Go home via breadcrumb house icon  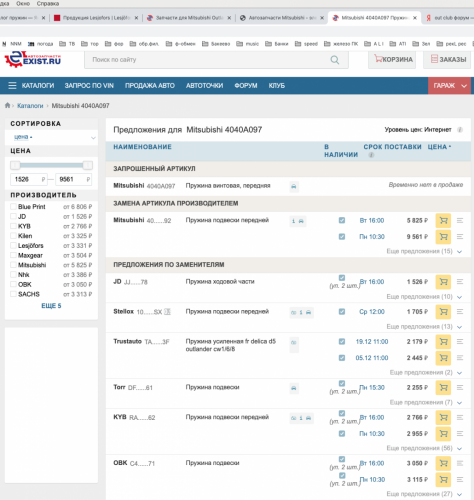click(7, 106)
